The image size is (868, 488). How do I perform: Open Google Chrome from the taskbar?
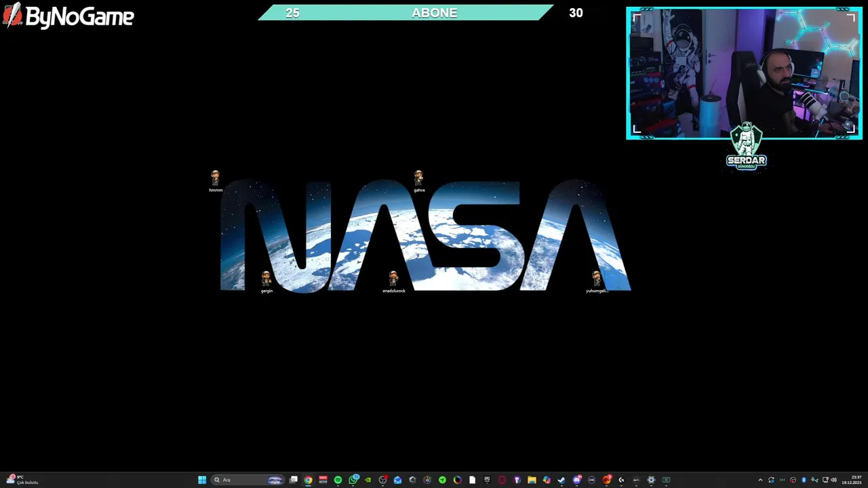point(309,480)
